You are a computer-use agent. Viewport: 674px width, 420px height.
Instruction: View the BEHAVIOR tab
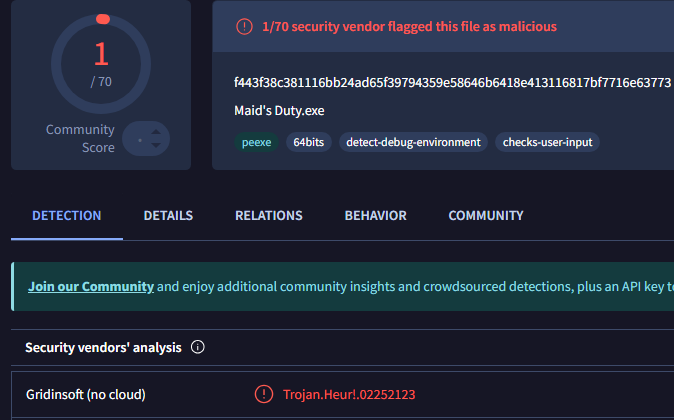tap(375, 215)
